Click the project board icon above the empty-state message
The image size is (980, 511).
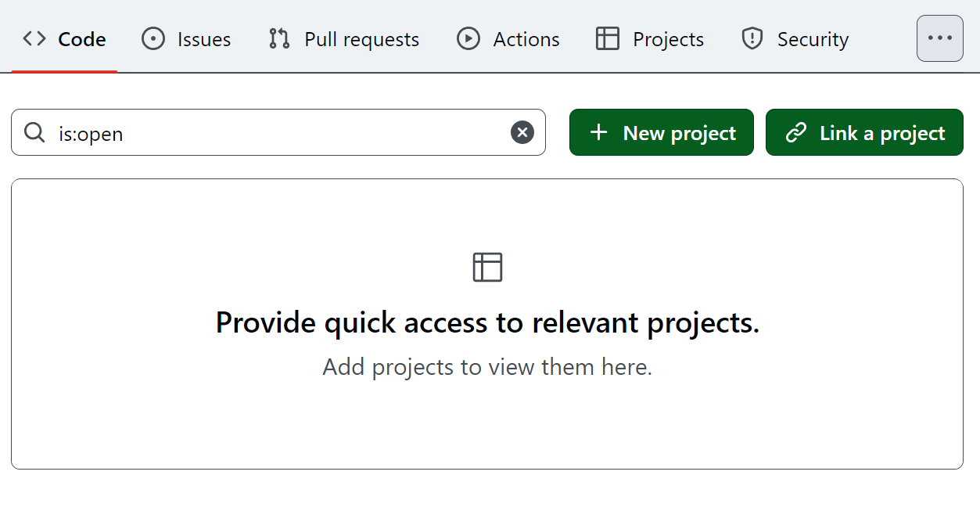(x=487, y=267)
